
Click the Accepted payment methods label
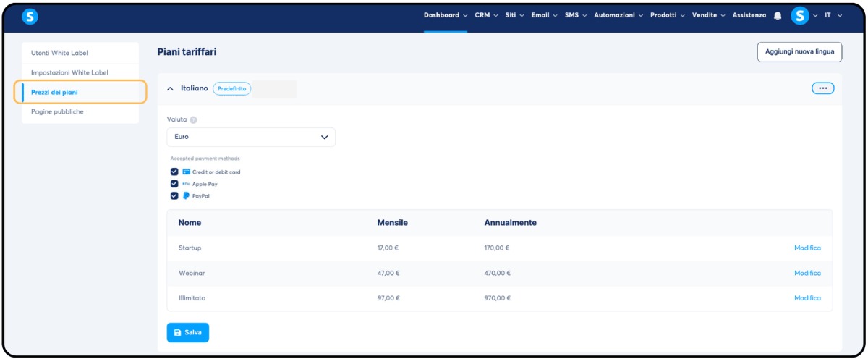(x=205, y=159)
